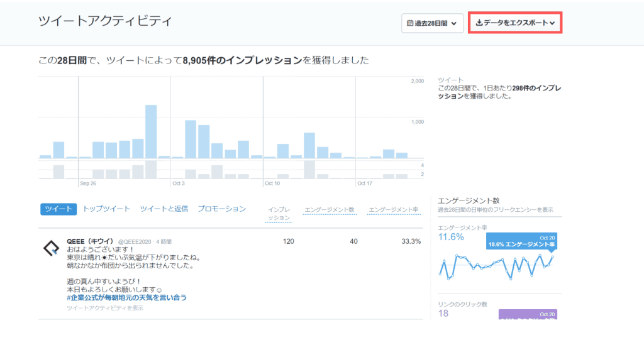Open the QEEE（キウイ）account name link
Viewport: 644px width, 362px height.
pyautogui.click(x=91, y=241)
